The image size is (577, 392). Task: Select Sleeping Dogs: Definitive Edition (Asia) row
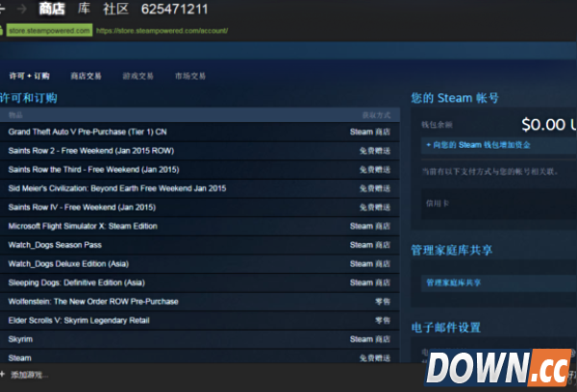point(199,282)
